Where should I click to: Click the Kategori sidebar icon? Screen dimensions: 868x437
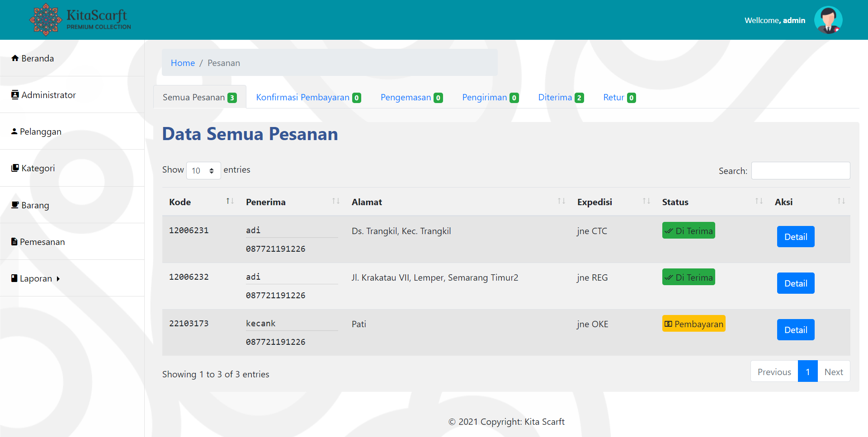tap(15, 168)
